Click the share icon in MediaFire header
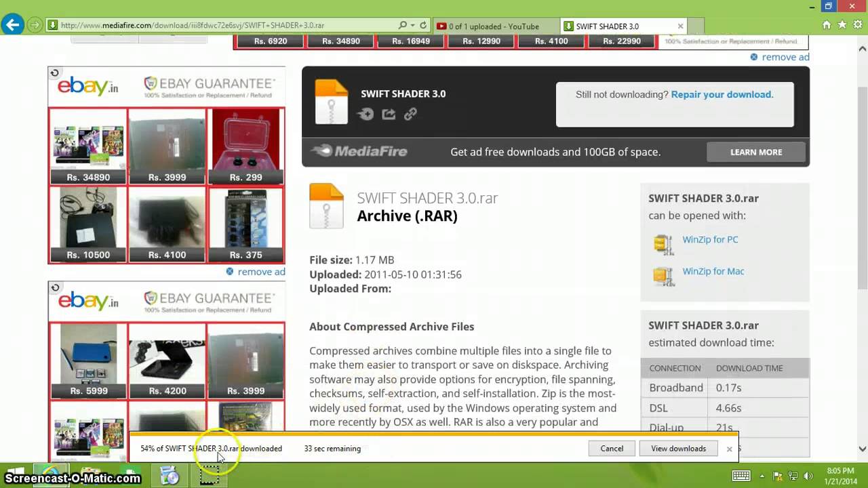The image size is (868, 488). (x=389, y=114)
